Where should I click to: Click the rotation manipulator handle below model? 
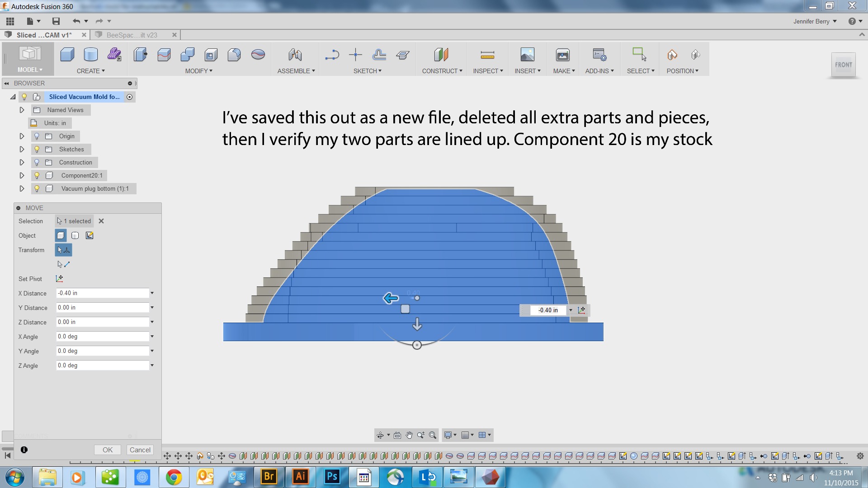click(x=417, y=345)
